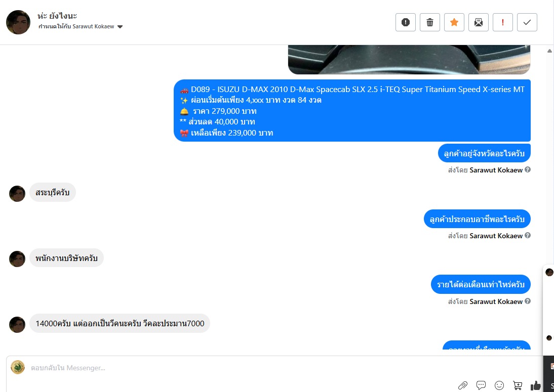Open the customer profile picture in the header

18,22
